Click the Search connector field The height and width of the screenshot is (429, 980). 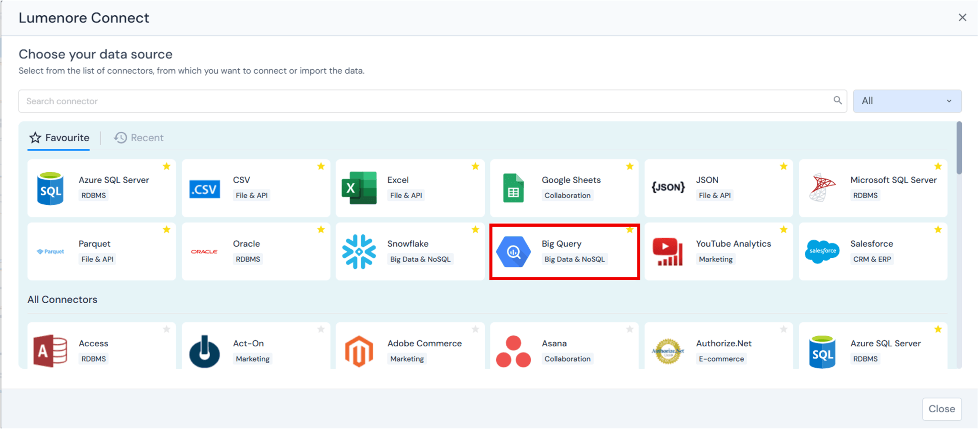433,101
